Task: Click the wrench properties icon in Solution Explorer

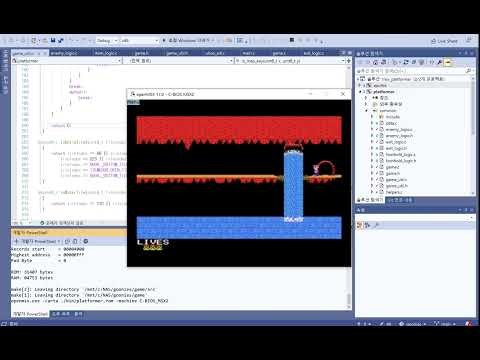Action: (x=440, y=62)
